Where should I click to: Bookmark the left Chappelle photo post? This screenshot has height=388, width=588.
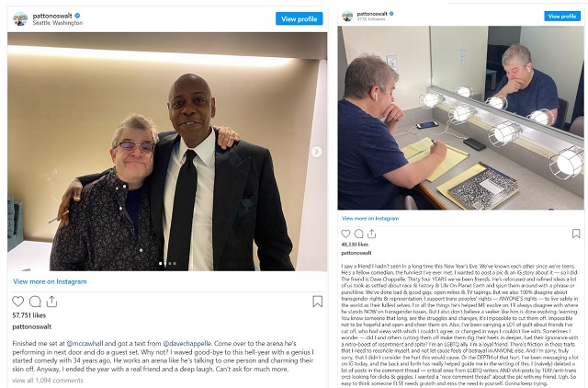317,302
